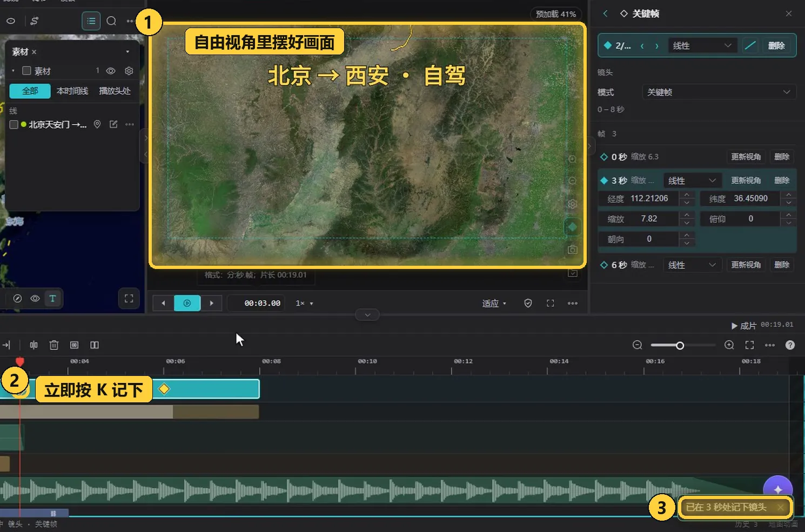The image size is (805, 532).
Task: Open more options for 北京天安门 route
Action: coord(130,124)
